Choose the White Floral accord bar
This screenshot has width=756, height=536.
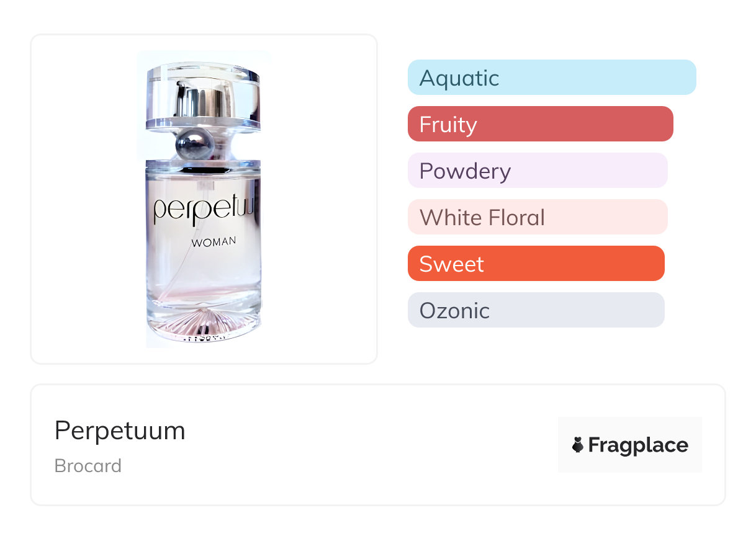[537, 217]
